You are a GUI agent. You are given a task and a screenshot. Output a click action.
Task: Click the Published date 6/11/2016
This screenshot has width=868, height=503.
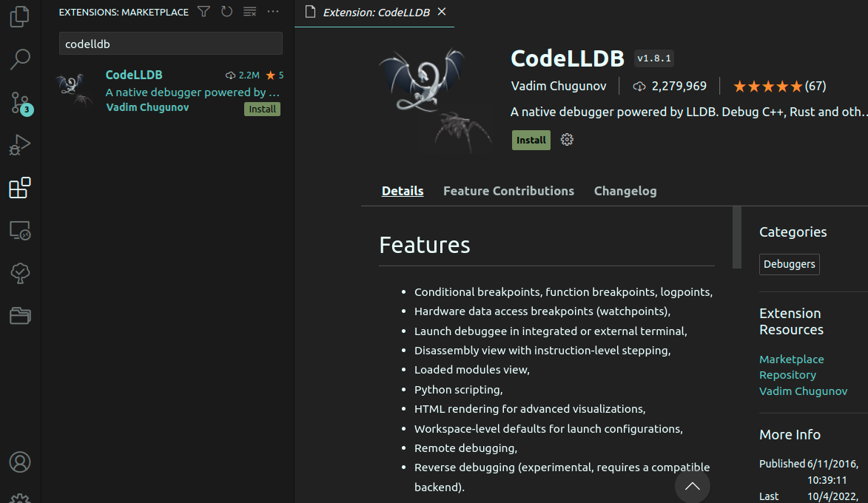click(832, 471)
